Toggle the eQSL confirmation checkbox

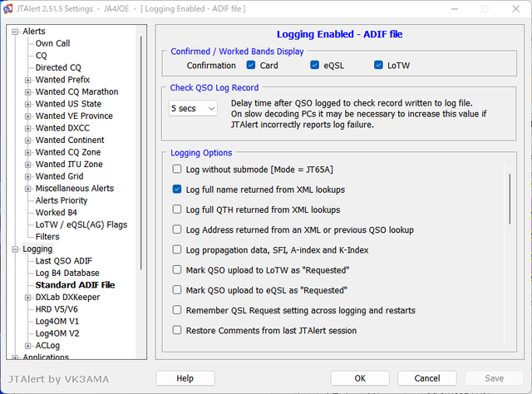314,65
